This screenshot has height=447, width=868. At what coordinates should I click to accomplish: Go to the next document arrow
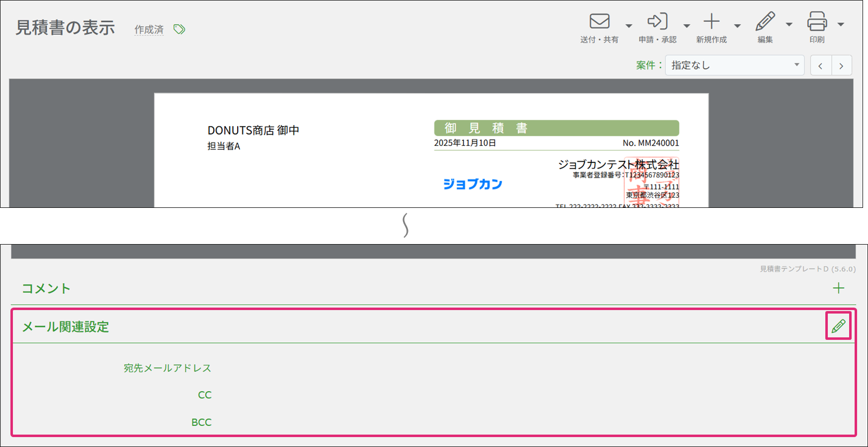841,65
